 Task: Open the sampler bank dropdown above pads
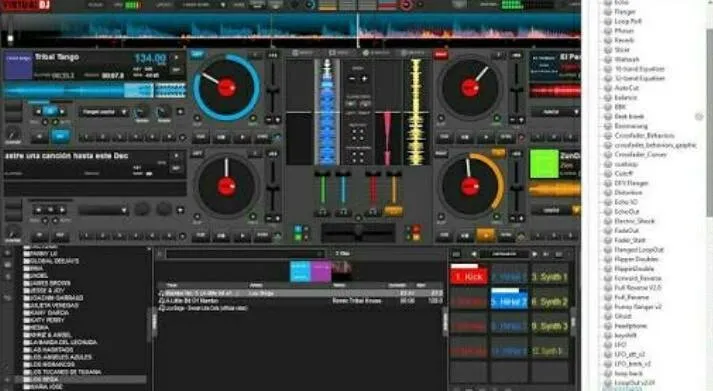tap(504, 254)
